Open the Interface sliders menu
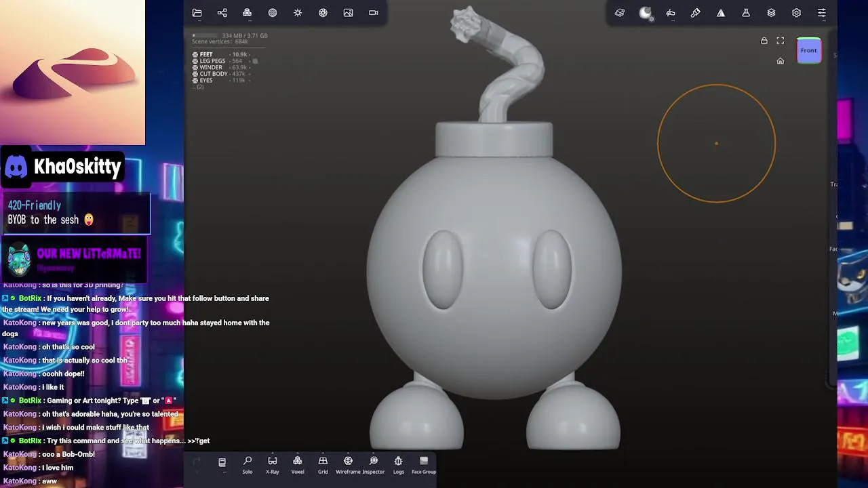 [821, 13]
